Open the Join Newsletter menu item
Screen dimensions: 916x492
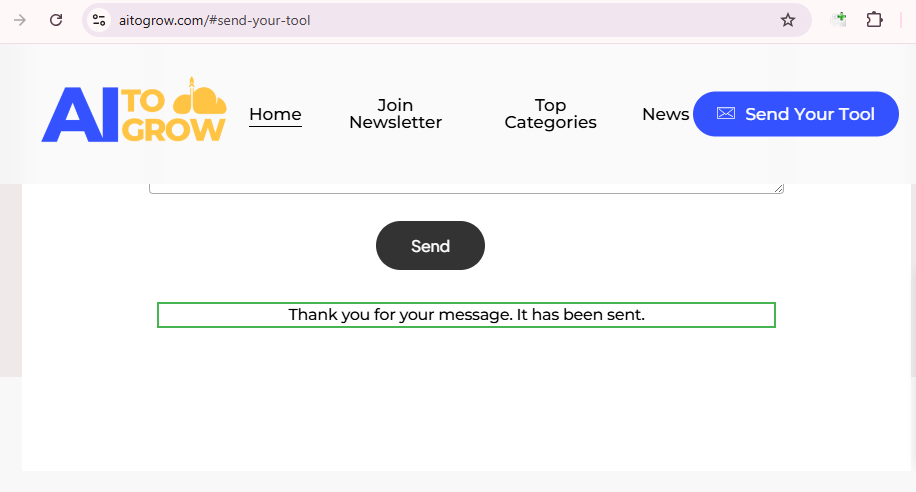[x=395, y=114]
